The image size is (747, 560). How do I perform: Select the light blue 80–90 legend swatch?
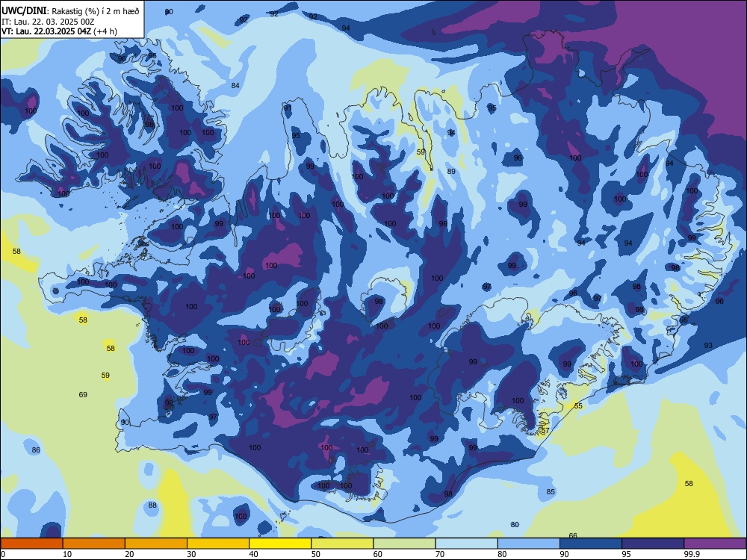coord(529,544)
